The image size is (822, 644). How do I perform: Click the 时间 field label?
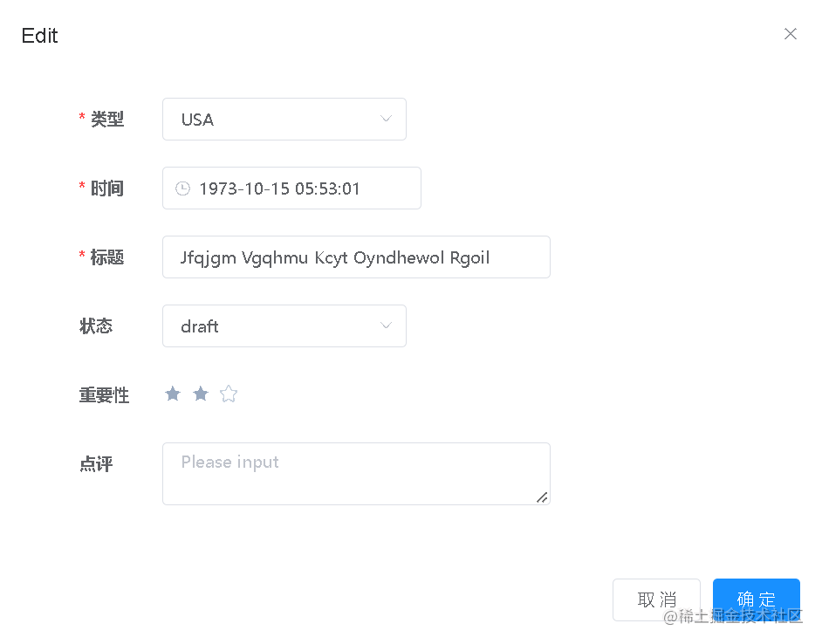click(x=107, y=188)
